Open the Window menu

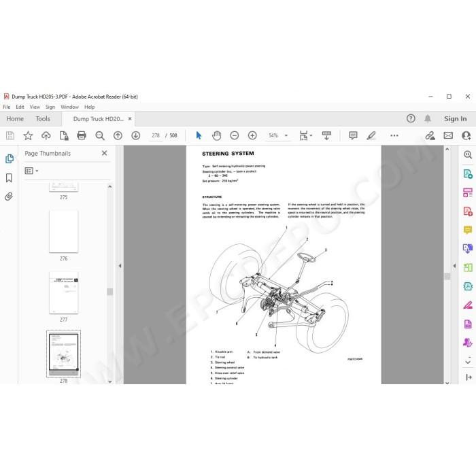pyautogui.click(x=69, y=107)
